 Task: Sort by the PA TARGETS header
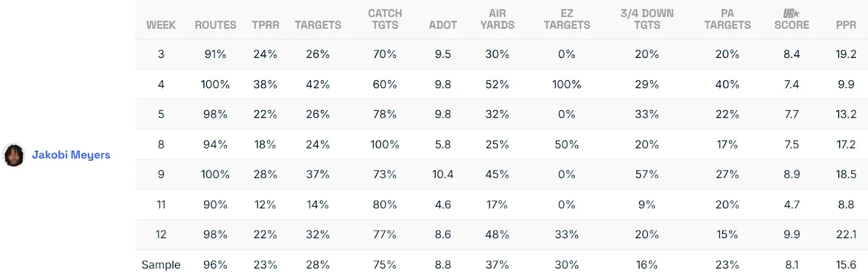(727, 19)
